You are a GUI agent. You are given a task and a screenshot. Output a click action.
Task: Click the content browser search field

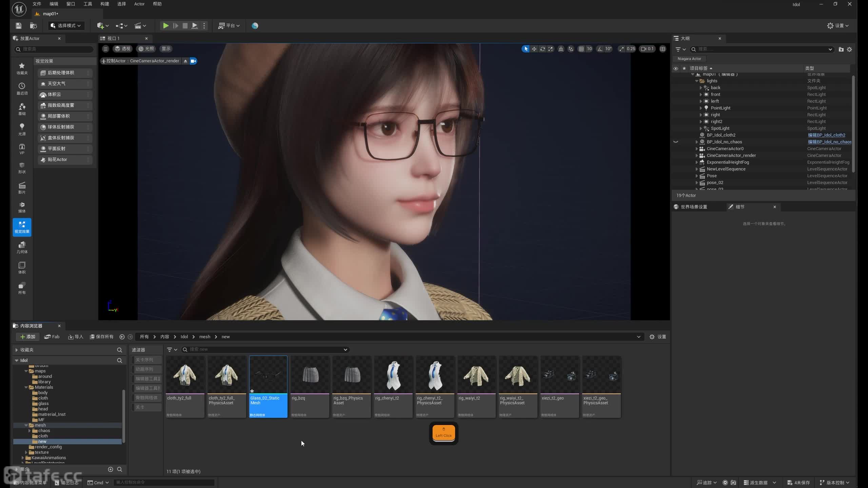click(x=265, y=349)
